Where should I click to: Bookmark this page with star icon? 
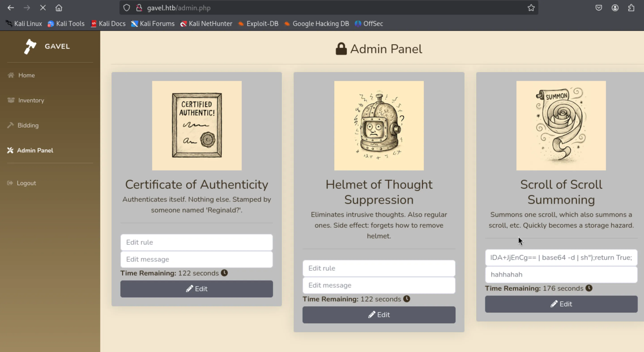tap(531, 8)
